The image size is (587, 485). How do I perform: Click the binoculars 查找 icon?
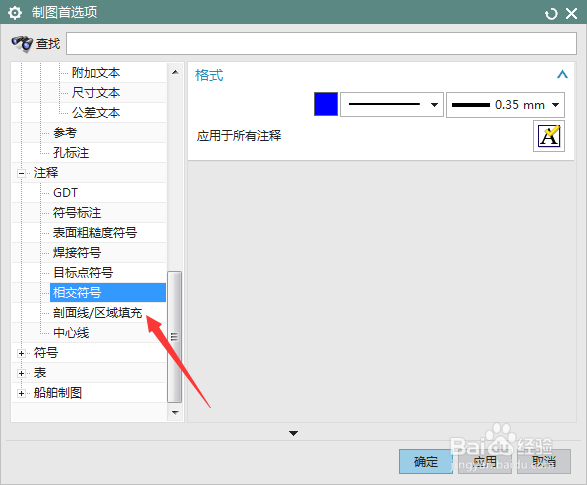coord(22,44)
